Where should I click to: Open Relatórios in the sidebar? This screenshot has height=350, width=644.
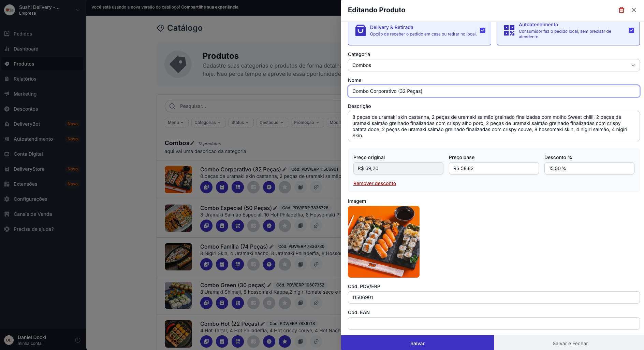[x=25, y=79]
